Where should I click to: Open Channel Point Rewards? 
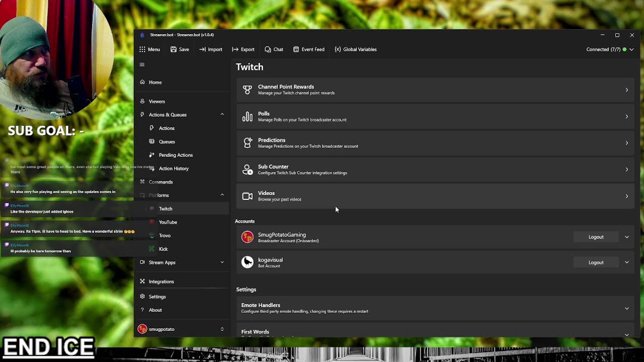tap(435, 89)
